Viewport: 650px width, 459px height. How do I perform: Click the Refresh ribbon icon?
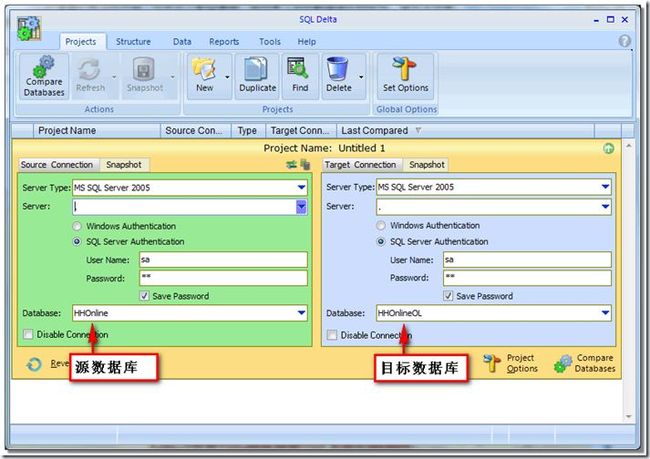pos(90,77)
